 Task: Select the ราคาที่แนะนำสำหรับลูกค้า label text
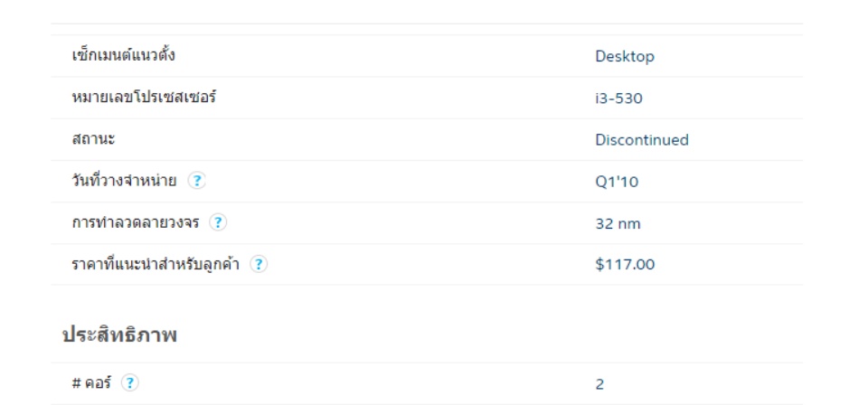point(156,264)
